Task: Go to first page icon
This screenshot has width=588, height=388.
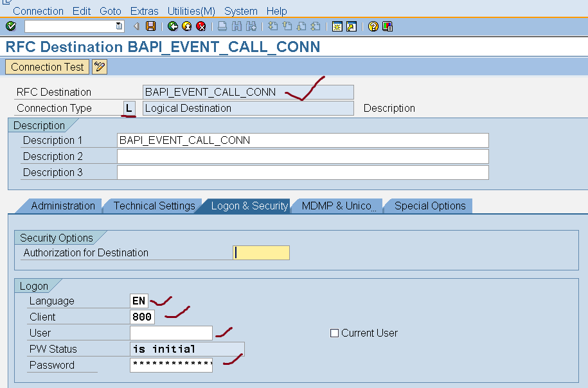Action: [273, 26]
